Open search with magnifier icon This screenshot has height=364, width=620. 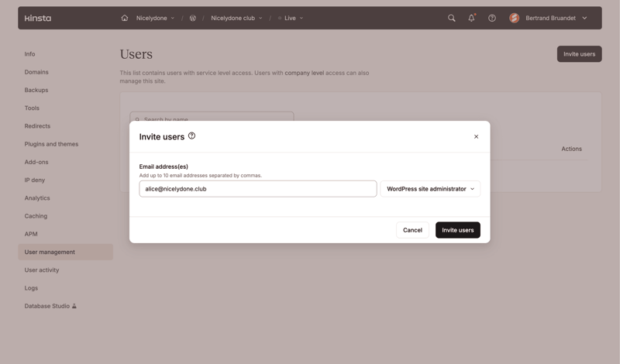[x=451, y=18]
